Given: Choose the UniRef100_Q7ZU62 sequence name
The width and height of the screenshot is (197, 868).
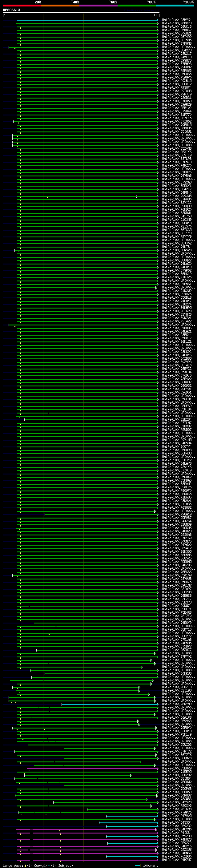Looking at the screenshot, I should (x=177, y=121).
